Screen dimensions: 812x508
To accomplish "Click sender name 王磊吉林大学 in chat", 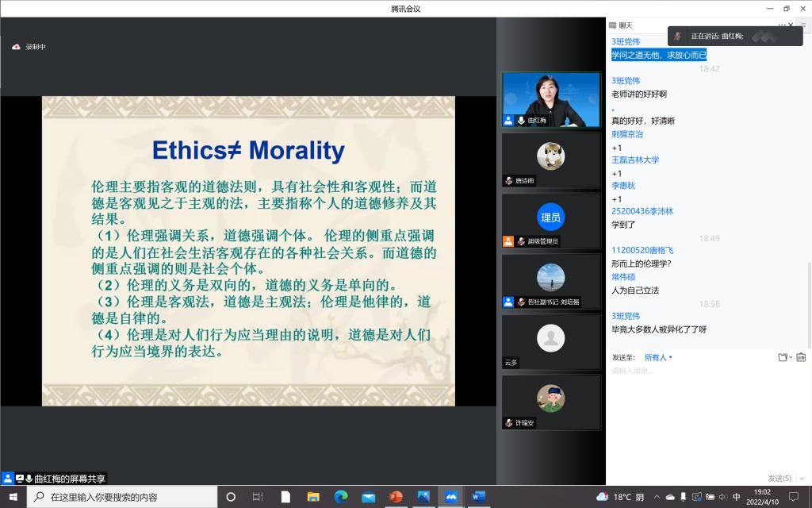I will click(x=635, y=160).
